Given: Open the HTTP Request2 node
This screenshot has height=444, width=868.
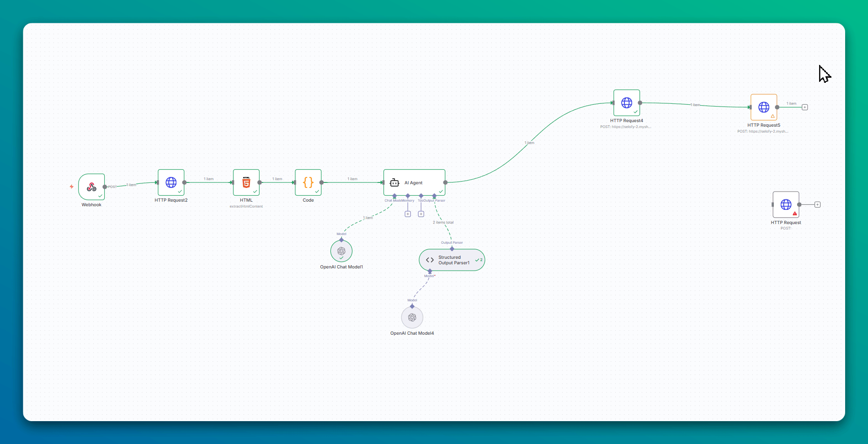Looking at the screenshot, I should pos(171,182).
